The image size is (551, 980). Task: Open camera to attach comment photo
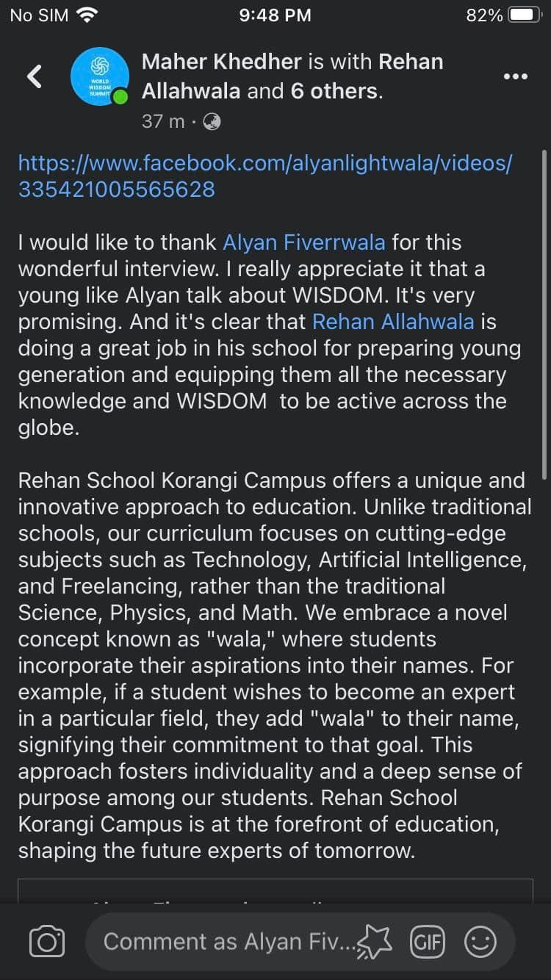pyautogui.click(x=47, y=942)
